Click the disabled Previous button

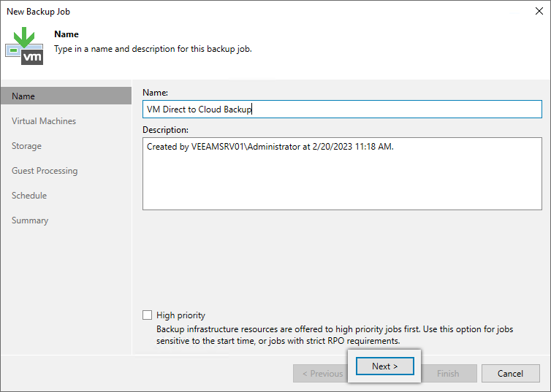[x=321, y=374]
